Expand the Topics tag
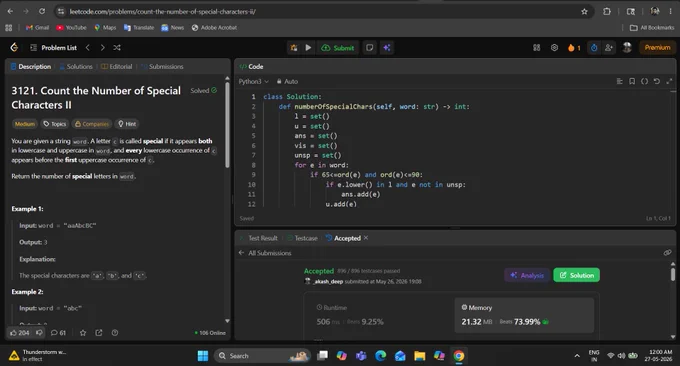This screenshot has height=366, width=680. click(55, 124)
